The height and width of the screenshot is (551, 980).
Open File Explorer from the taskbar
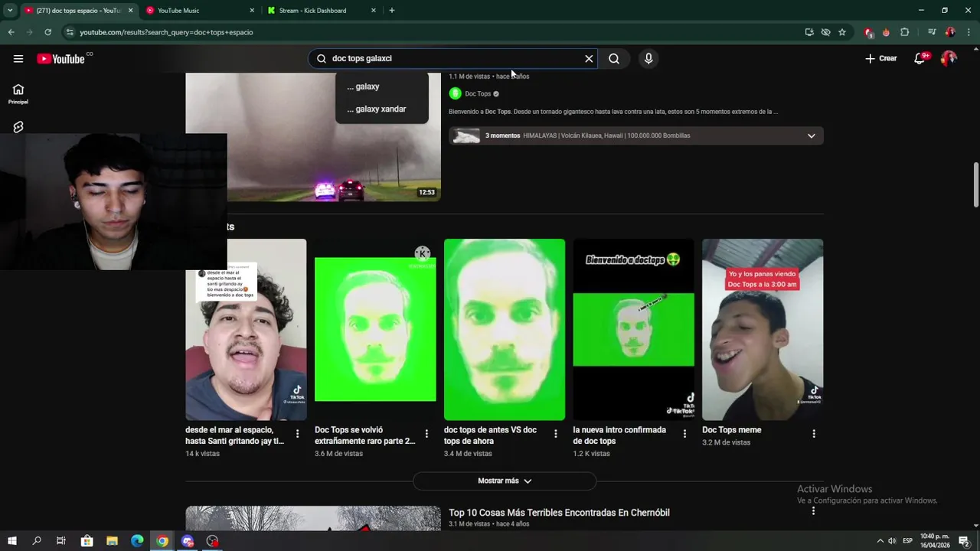[112, 541]
